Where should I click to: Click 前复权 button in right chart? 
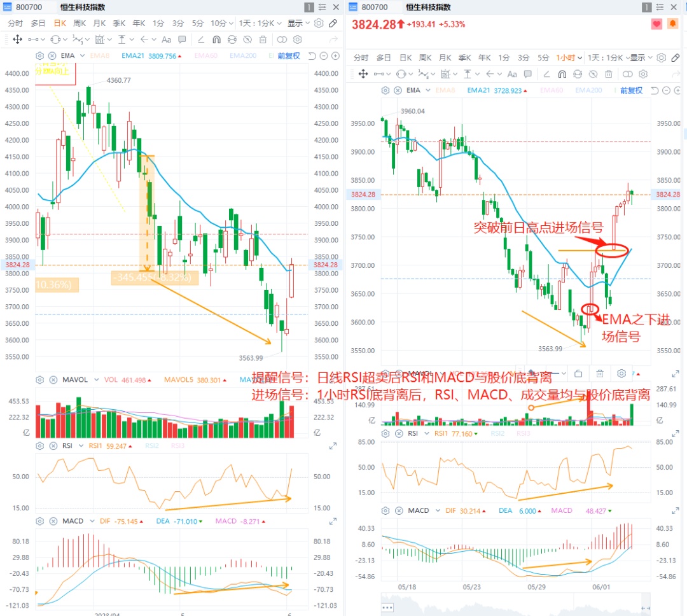[x=631, y=90]
